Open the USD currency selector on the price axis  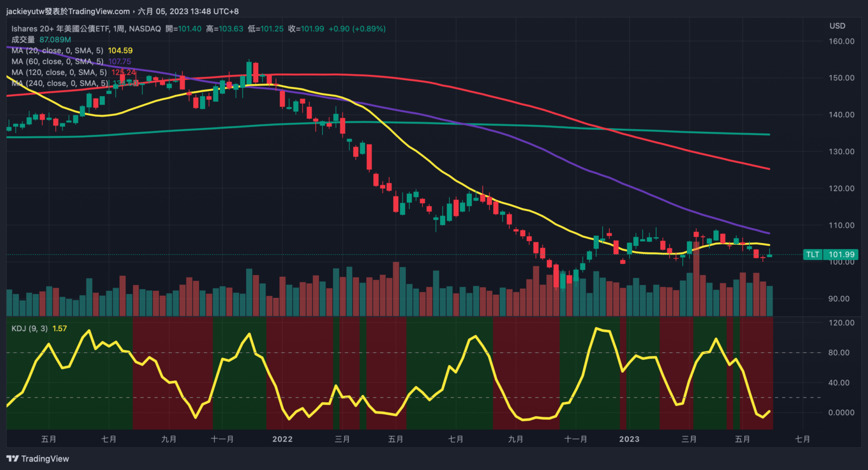837,26
